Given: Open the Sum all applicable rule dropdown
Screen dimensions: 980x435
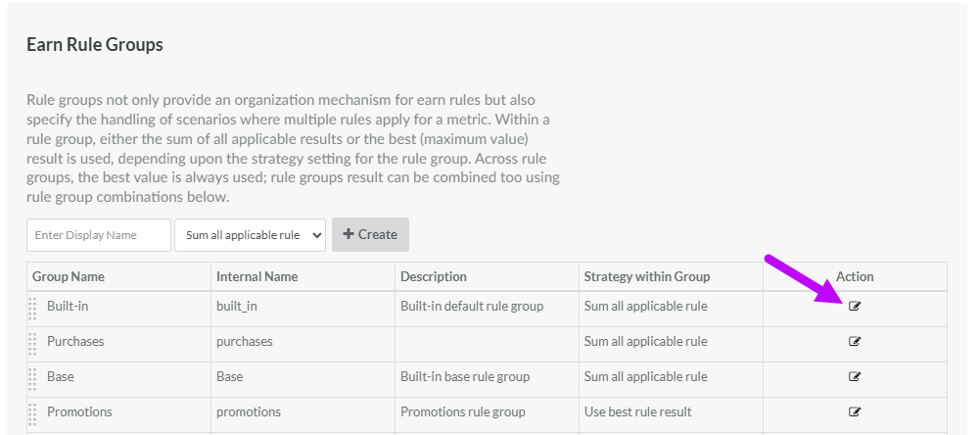Looking at the screenshot, I should pos(250,235).
